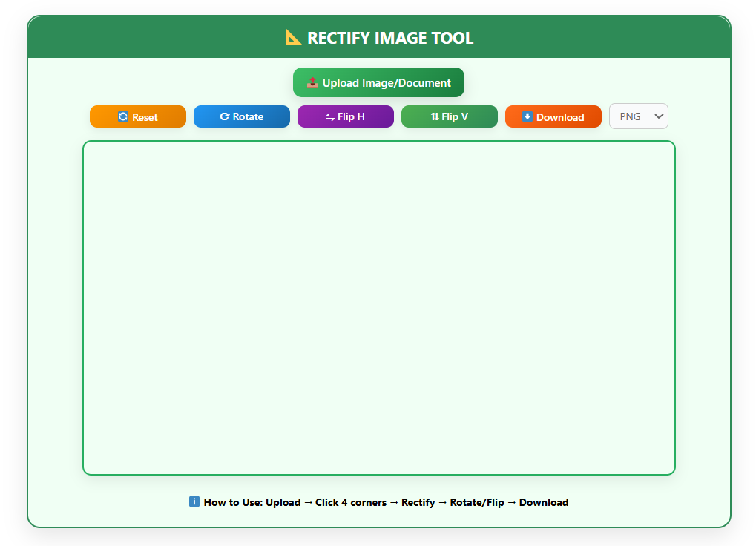This screenshot has height=546, width=756.
Task: Click the vertical flip arrows icon
Action: click(x=434, y=116)
